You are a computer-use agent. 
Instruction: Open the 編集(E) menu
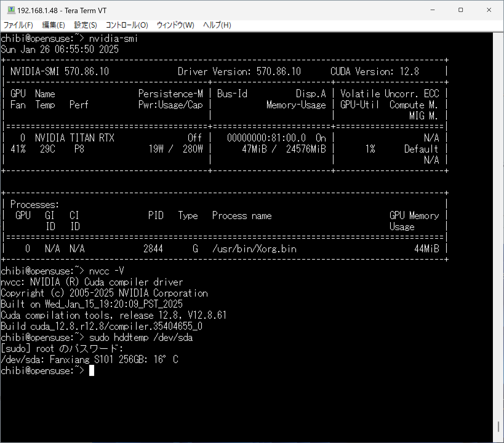[53, 25]
